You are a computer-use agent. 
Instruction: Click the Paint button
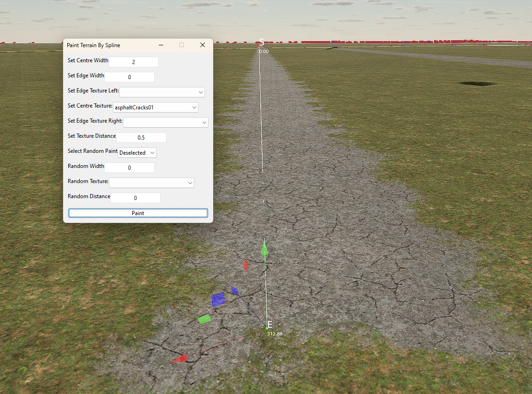(x=138, y=213)
